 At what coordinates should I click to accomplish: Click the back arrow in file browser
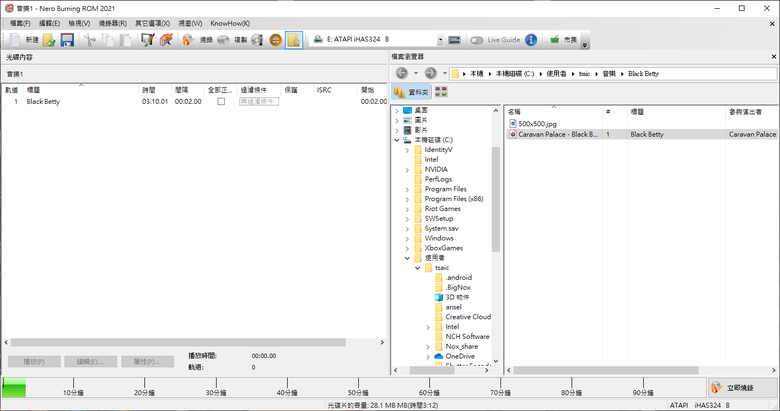[401, 73]
